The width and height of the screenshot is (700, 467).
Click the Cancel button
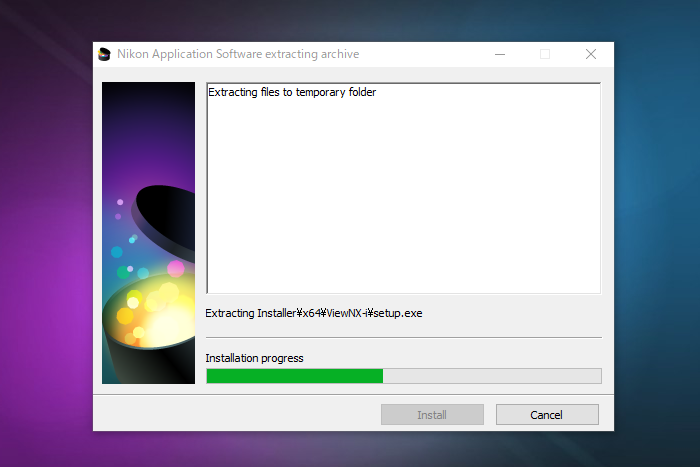tap(547, 415)
